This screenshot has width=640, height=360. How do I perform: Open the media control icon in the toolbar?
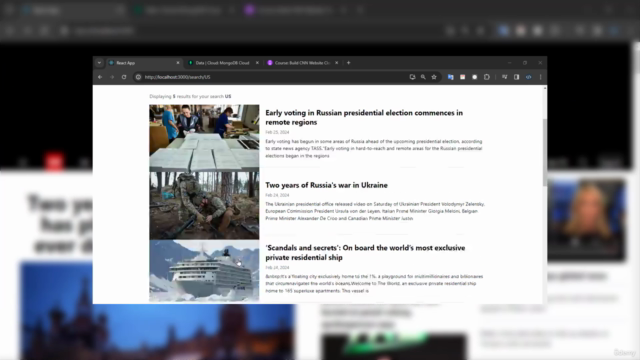[504, 77]
